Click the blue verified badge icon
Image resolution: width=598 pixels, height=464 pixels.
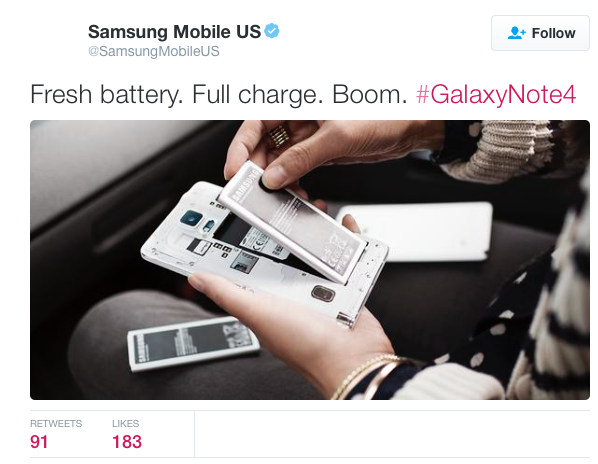point(272,31)
